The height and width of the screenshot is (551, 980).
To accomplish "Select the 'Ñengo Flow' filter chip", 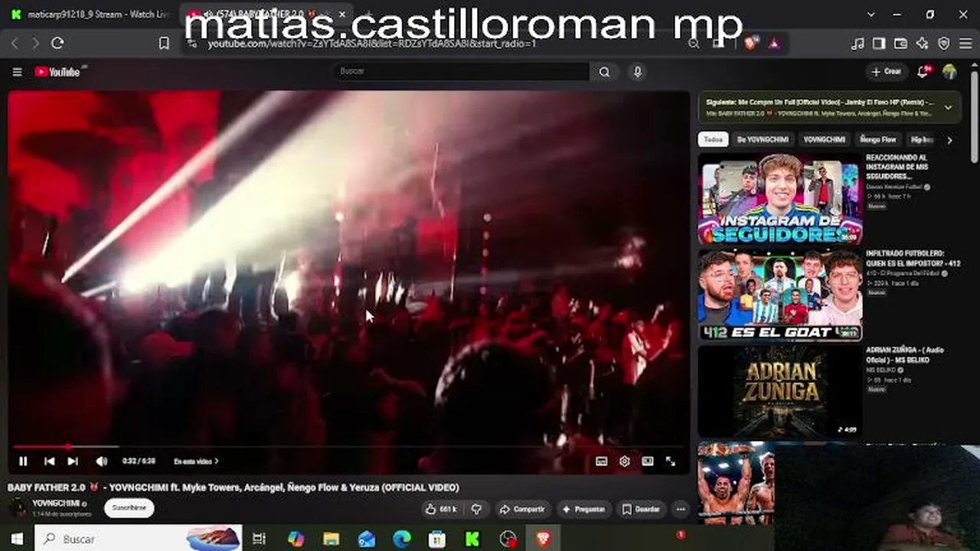I will 878,140.
